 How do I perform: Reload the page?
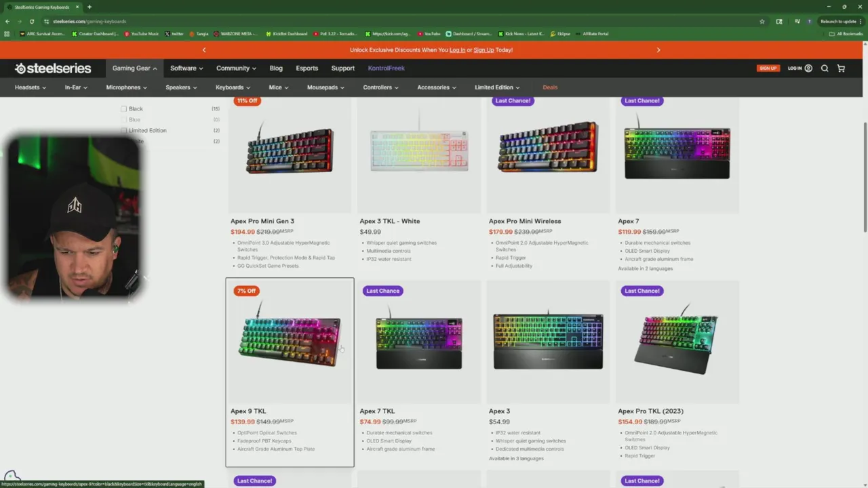tap(31, 21)
